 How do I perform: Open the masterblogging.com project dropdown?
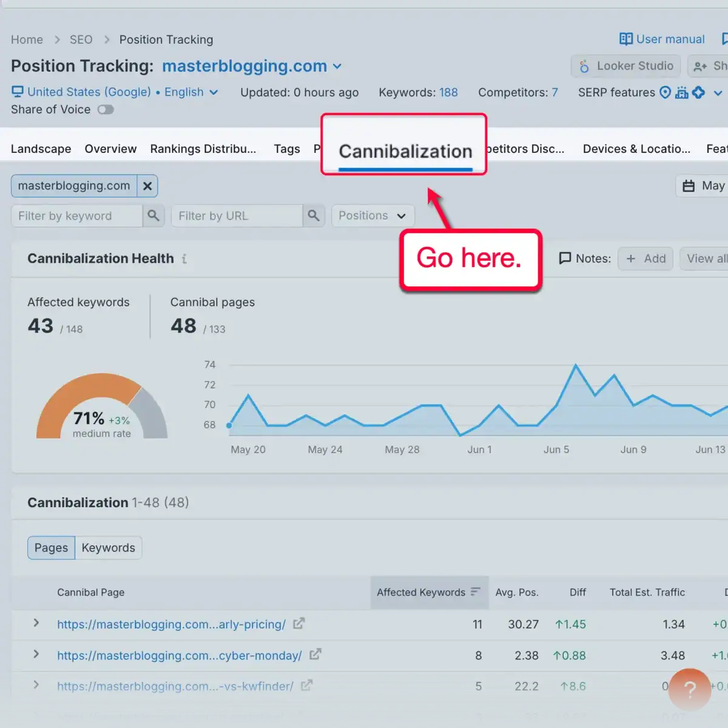tap(337, 67)
